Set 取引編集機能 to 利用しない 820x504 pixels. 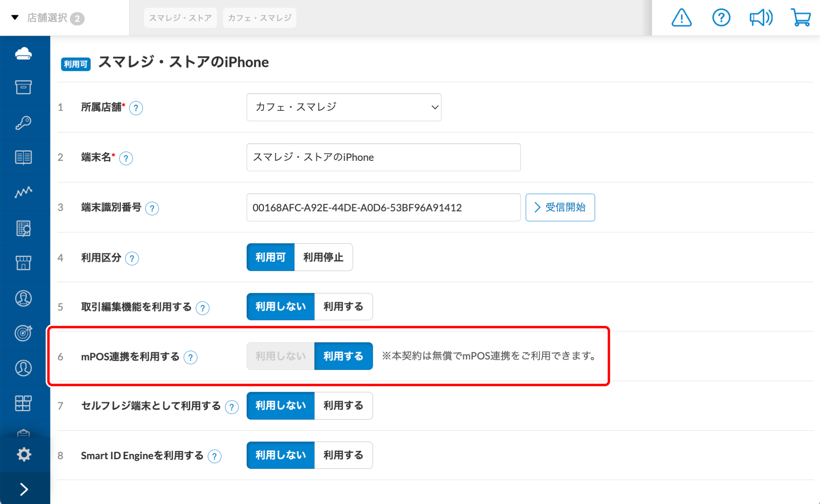tap(281, 306)
